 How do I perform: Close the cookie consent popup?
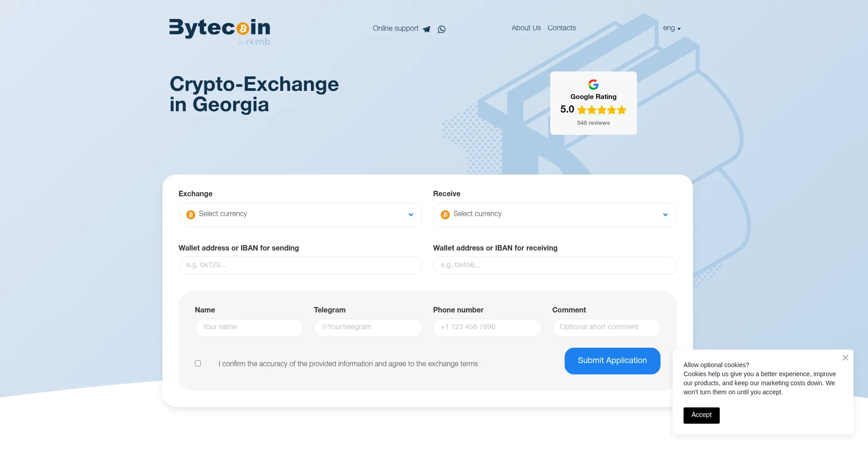[845, 358]
